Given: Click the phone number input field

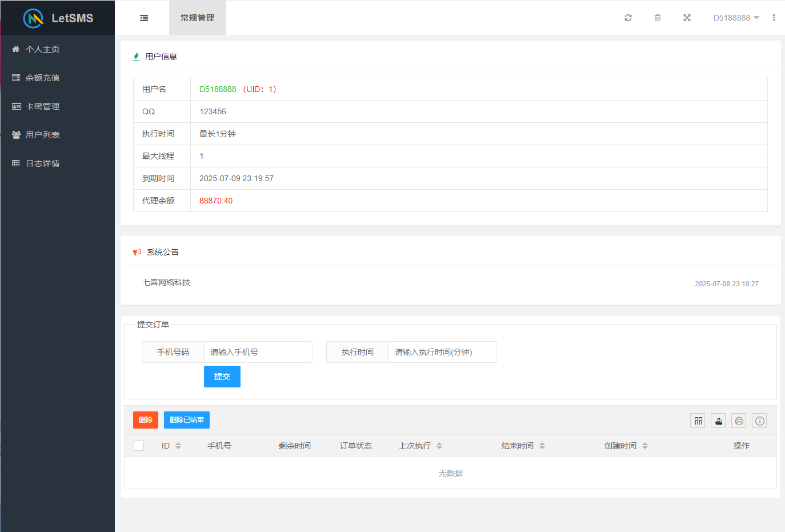Looking at the screenshot, I should (258, 352).
